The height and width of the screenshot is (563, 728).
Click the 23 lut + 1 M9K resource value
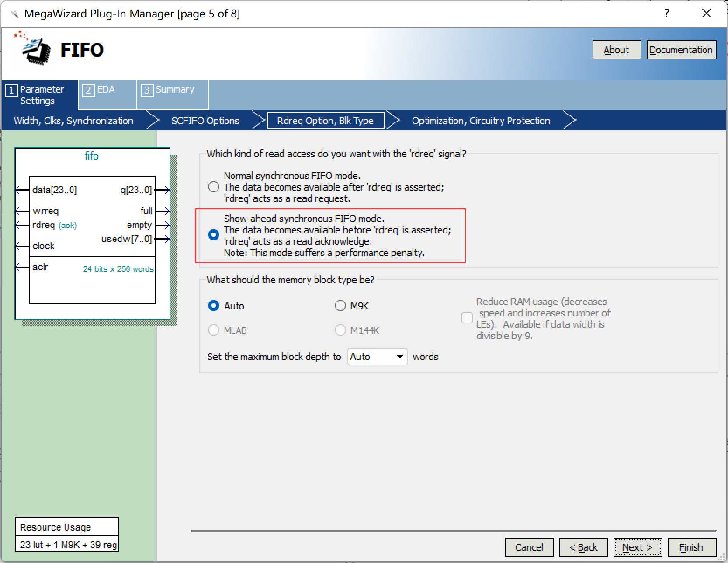click(x=68, y=545)
